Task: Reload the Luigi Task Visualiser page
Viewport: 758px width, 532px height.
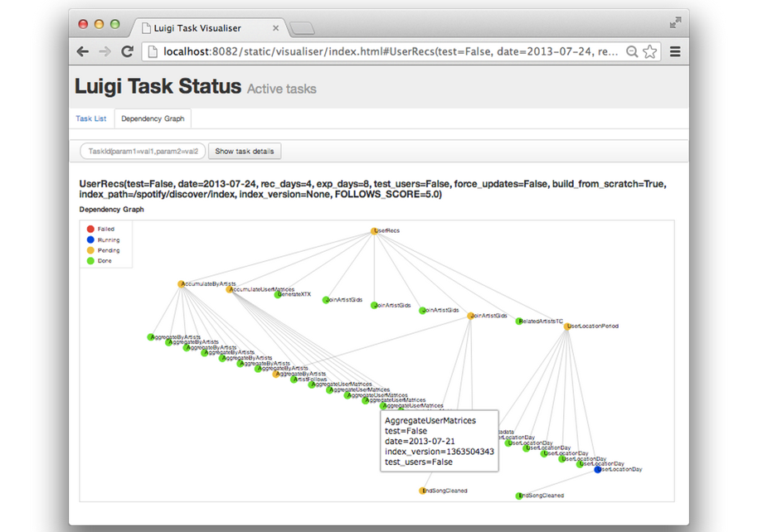Action: [x=126, y=51]
